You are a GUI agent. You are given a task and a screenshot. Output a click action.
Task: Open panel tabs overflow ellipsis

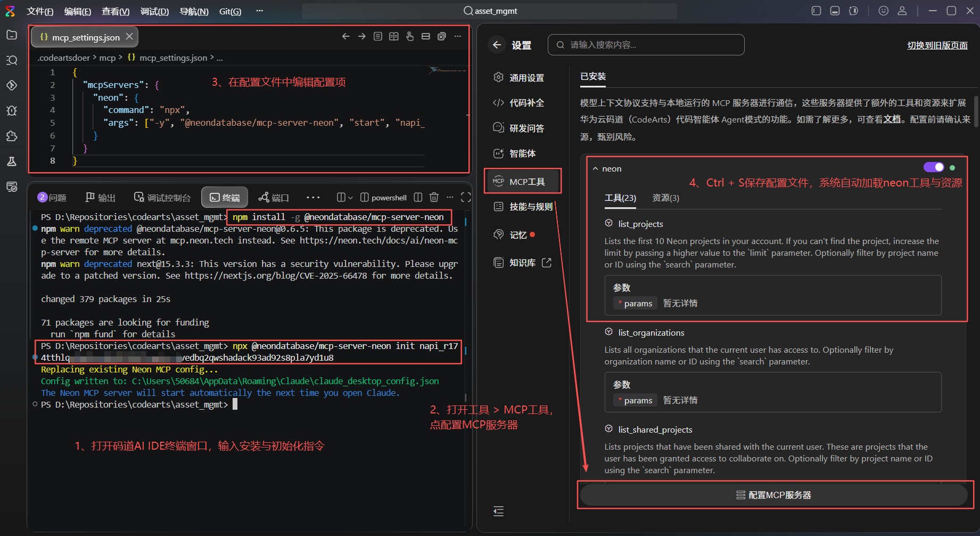(313, 197)
